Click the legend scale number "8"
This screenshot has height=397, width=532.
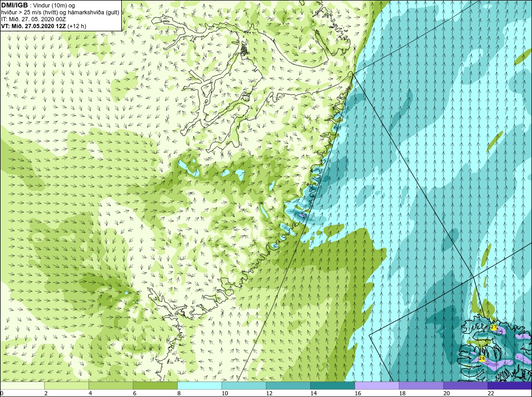tap(179, 393)
